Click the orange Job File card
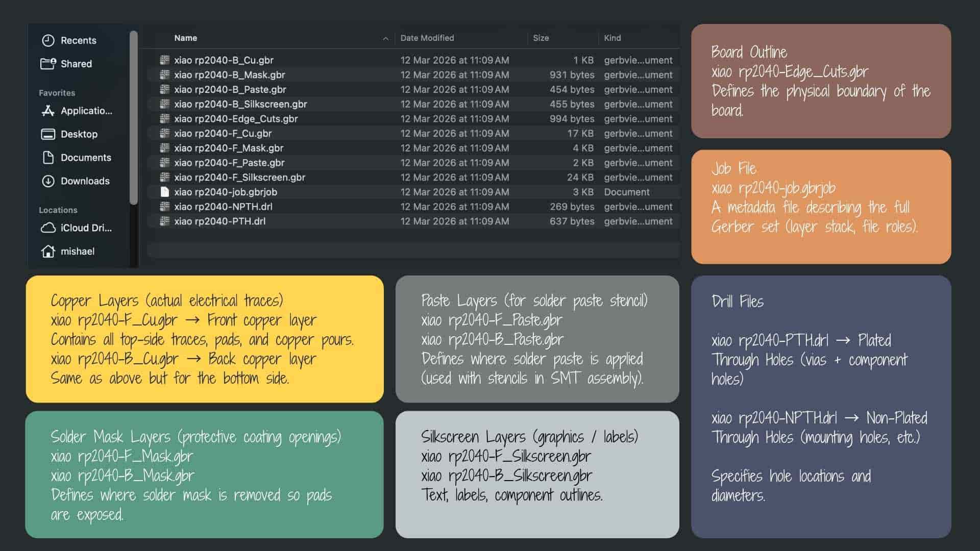The height and width of the screenshot is (551, 980). pos(821,207)
